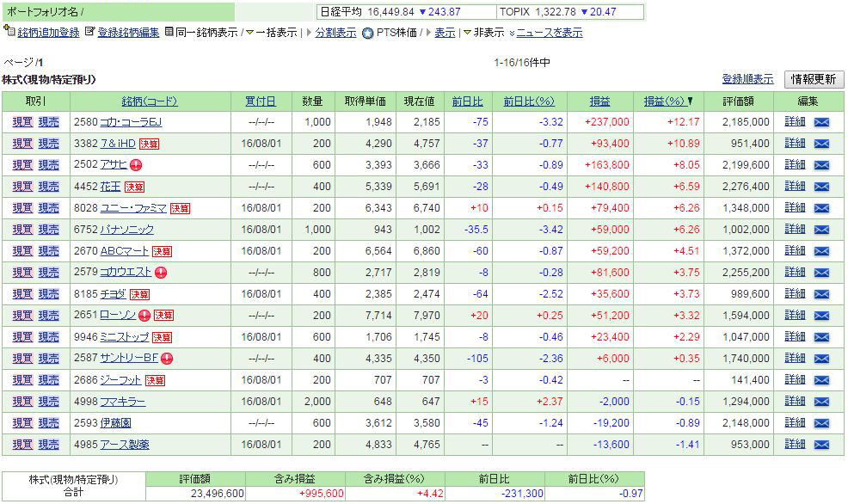
Task: Open 詳細 for ユニー・ファミマ row
Action: click(795, 207)
